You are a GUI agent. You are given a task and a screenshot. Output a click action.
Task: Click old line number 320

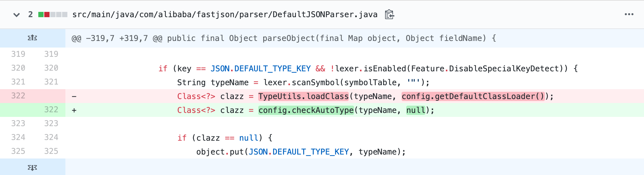pyautogui.click(x=18, y=68)
